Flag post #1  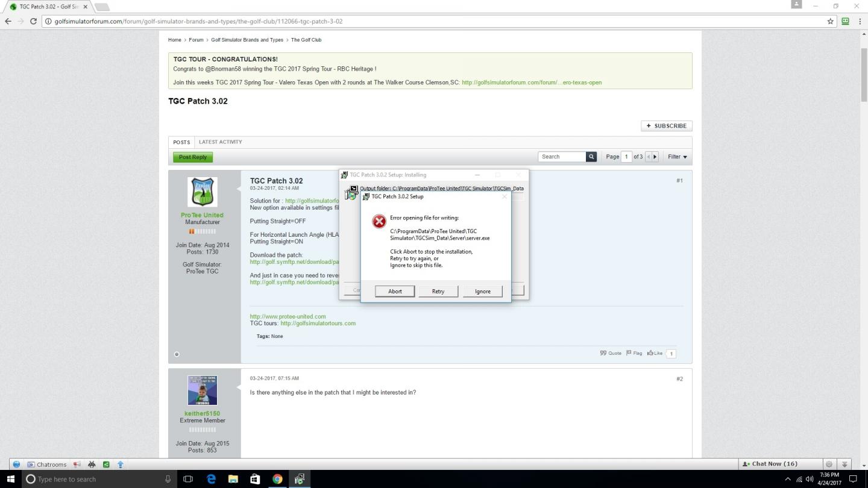(x=634, y=353)
